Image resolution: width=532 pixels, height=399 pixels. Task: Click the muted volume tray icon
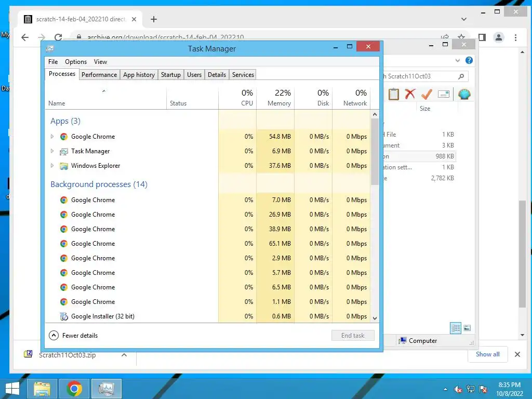(x=458, y=389)
